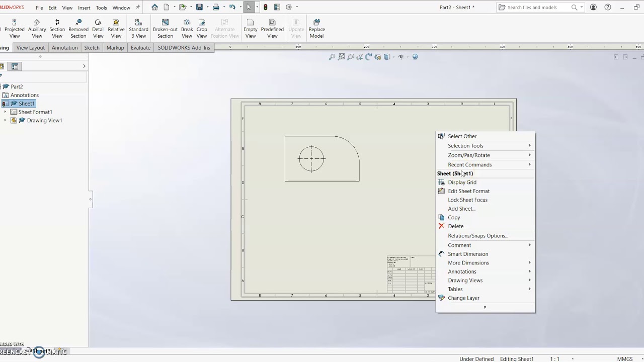This screenshot has height=362, width=644.
Task: Create a Broken-out Section
Action: coord(165,29)
